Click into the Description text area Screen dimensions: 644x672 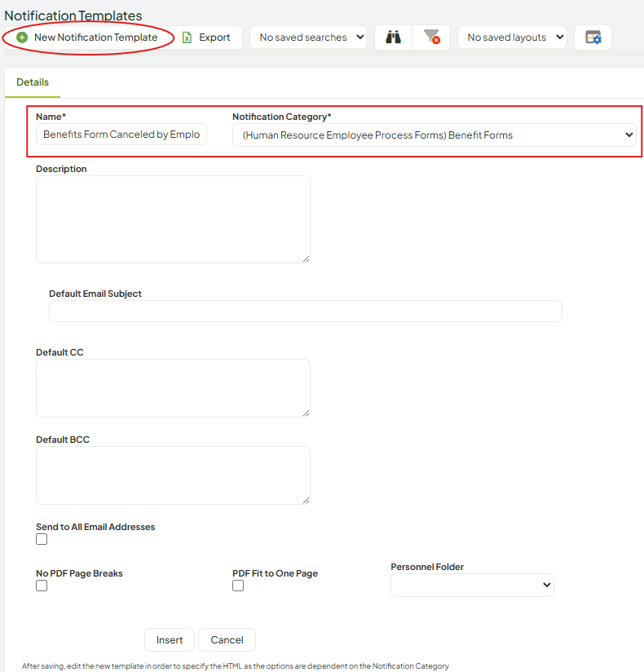tap(173, 219)
